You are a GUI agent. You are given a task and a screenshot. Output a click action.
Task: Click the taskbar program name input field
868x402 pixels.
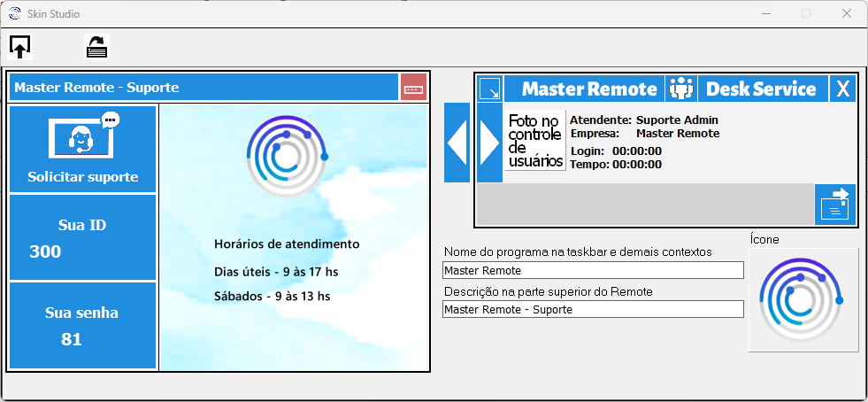pos(593,270)
